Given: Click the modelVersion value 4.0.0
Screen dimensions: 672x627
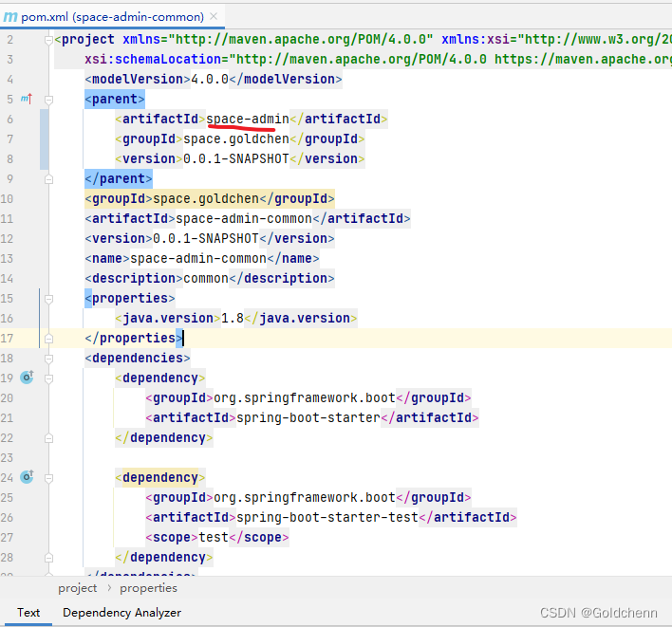Looking at the screenshot, I should (210, 80).
